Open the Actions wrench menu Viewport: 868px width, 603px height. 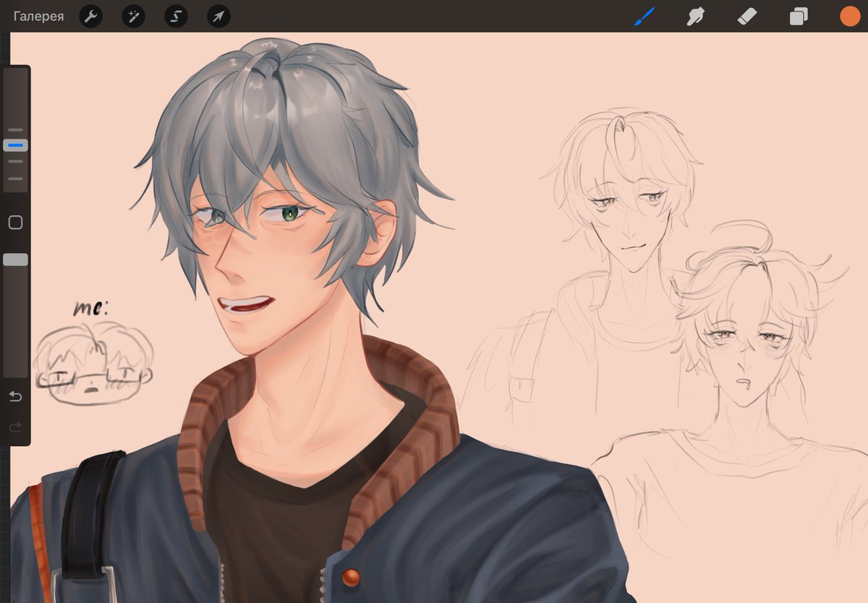tap(90, 16)
